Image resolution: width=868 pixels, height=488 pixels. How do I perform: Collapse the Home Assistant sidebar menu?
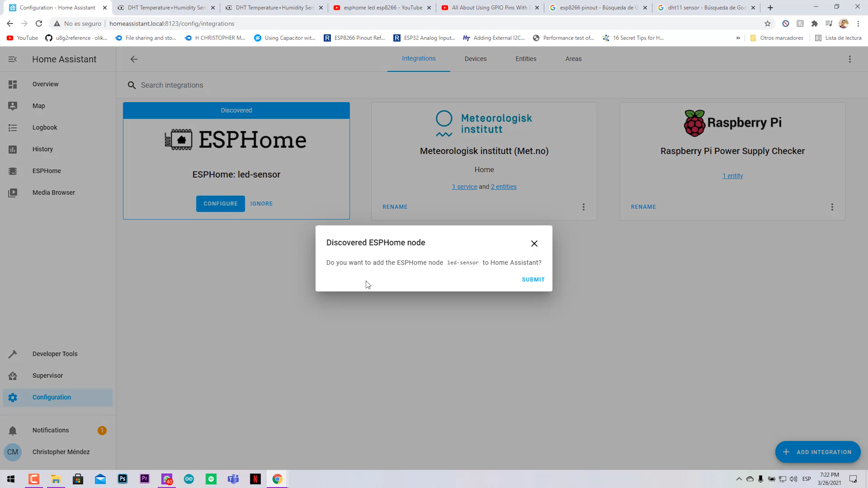(13, 59)
